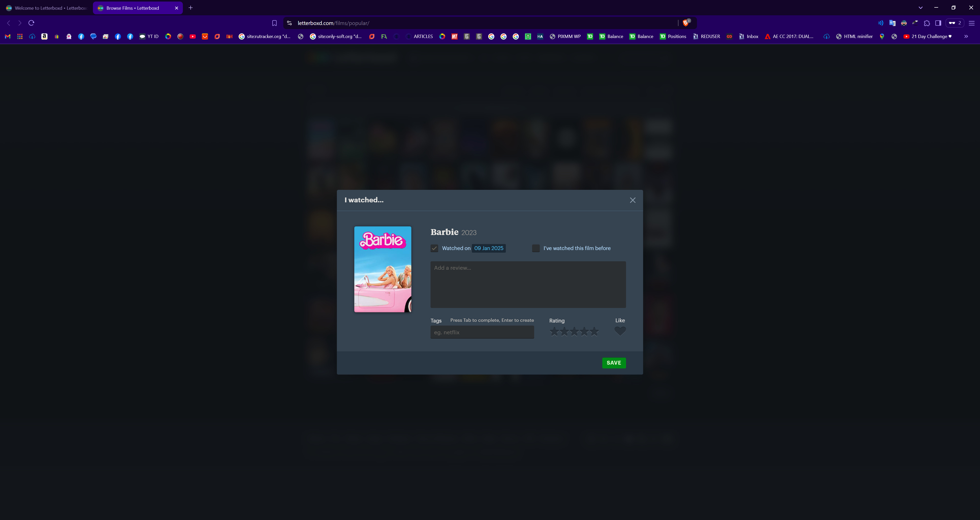Open the green FA bookmark icon

[384, 36]
